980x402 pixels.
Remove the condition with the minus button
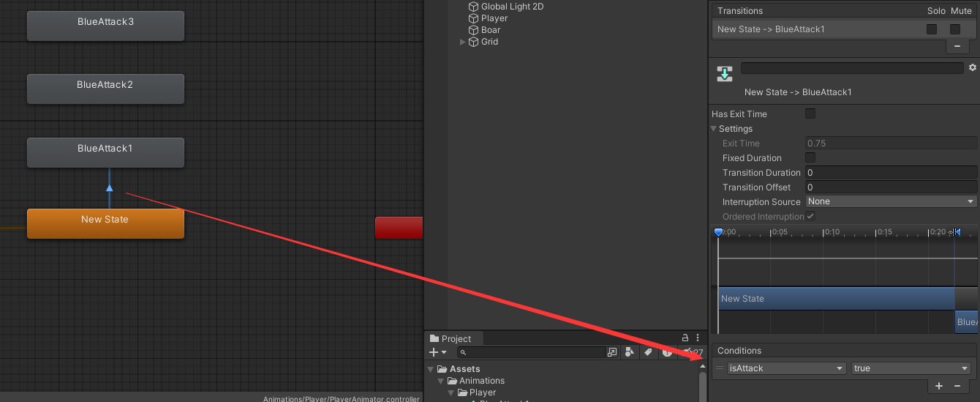tap(957, 386)
